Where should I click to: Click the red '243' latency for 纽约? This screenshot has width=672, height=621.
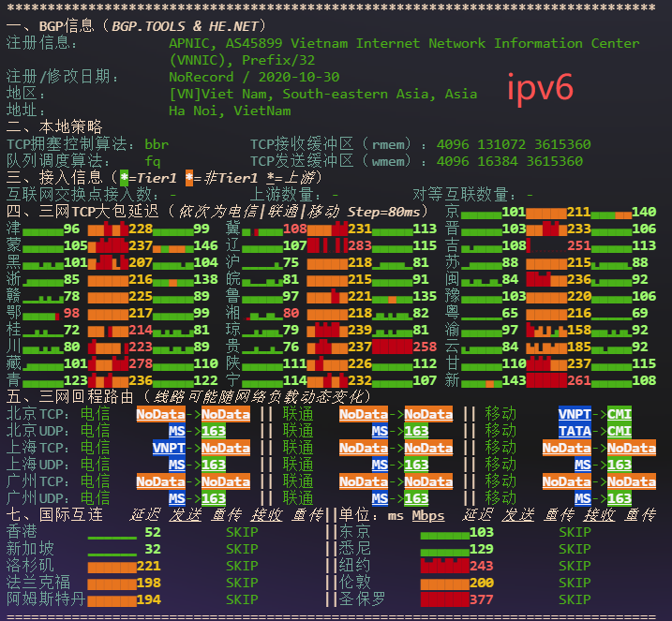click(482, 566)
